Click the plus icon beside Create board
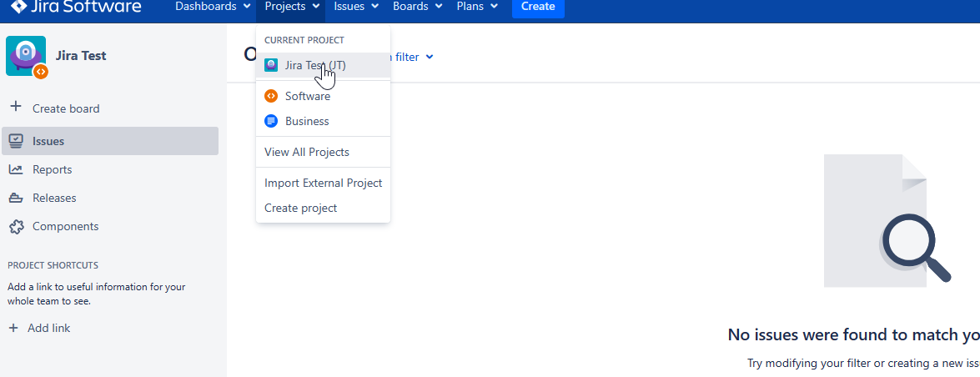Screen dimensions: 980x377 pos(16,108)
